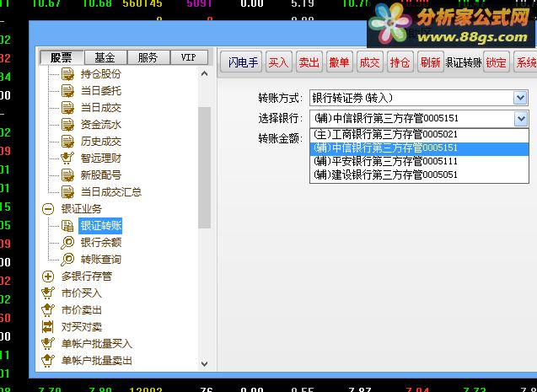Open 资金流水 in the tree

(101, 125)
